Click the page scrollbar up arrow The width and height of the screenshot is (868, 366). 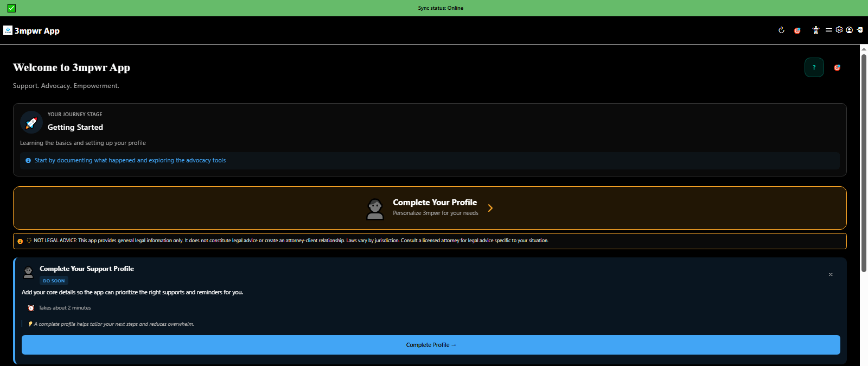coord(864,49)
